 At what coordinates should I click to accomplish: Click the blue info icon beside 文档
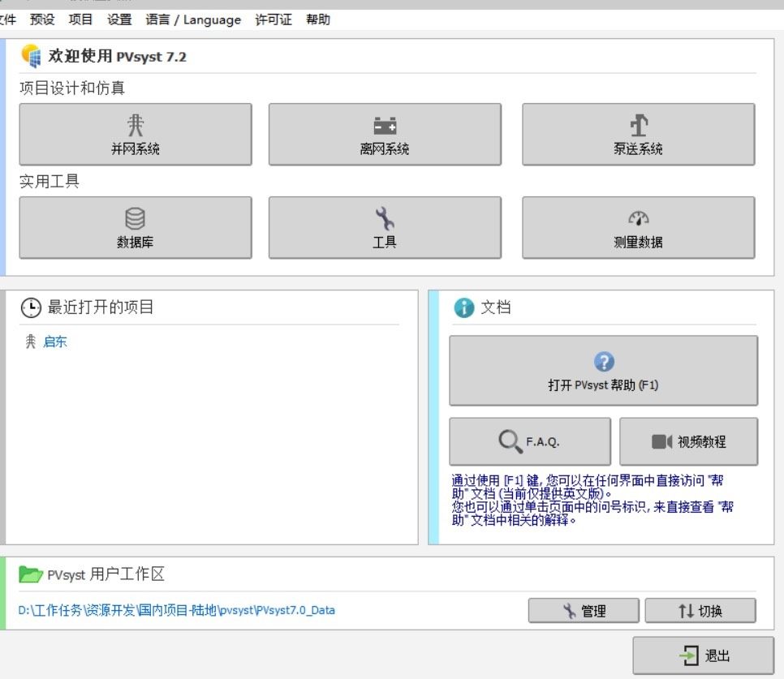coord(464,307)
